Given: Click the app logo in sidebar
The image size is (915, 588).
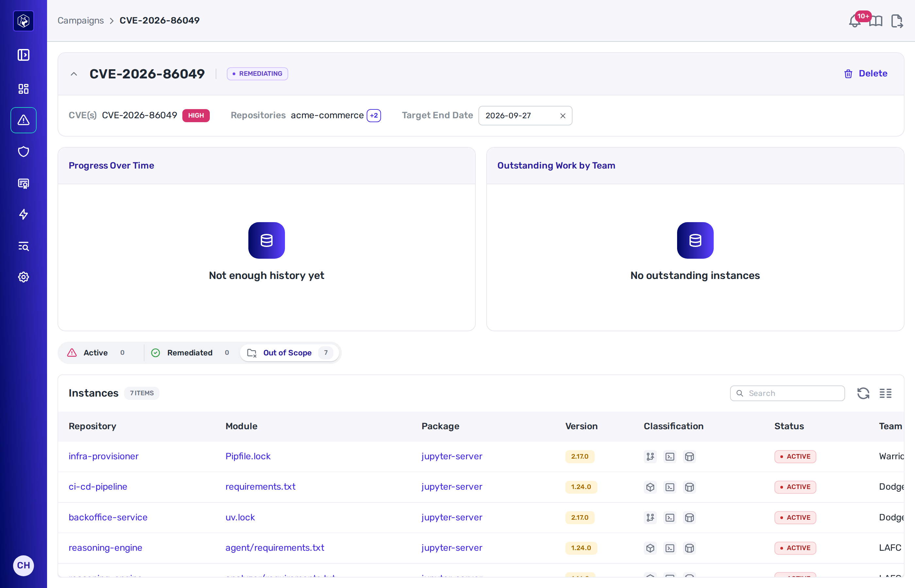Looking at the screenshot, I should [x=23, y=21].
